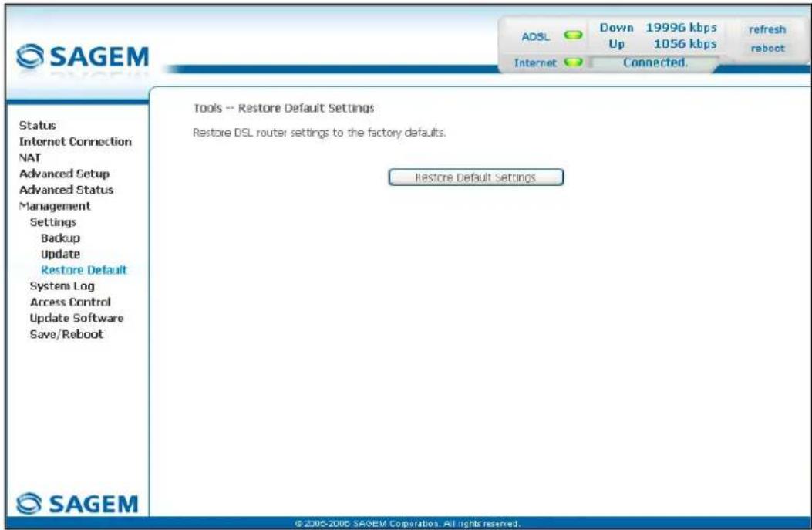812x530 pixels.
Task: Open Advanced Status section
Action: 66,190
